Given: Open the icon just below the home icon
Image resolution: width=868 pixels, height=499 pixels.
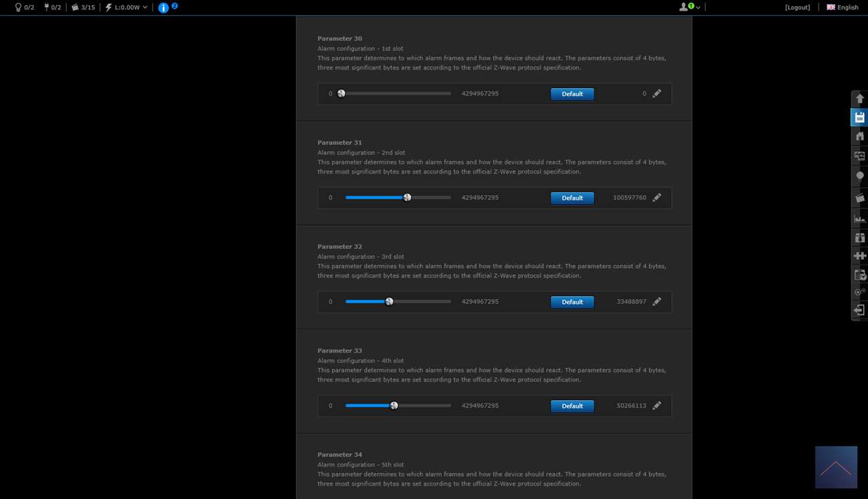Looking at the screenshot, I should click(x=859, y=156).
